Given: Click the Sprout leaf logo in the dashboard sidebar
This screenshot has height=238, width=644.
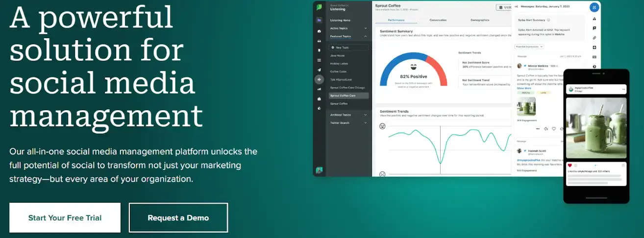Looking at the screenshot, I should click(x=319, y=7).
